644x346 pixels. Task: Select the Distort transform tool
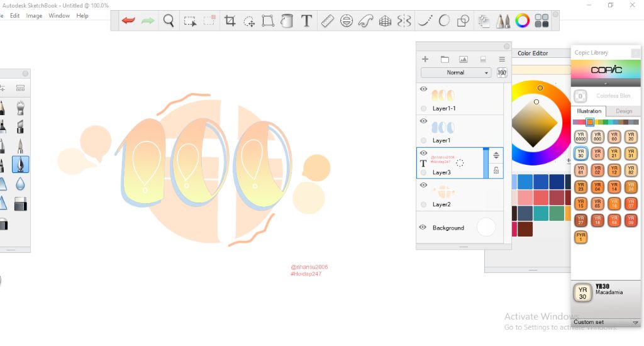[x=268, y=21]
